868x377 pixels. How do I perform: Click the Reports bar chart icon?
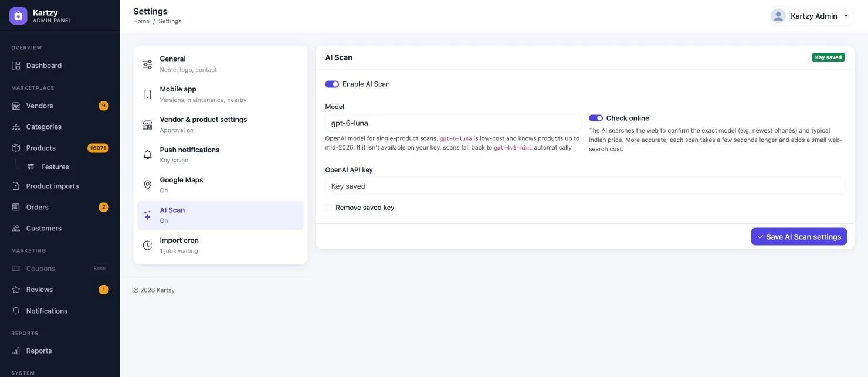click(16, 351)
